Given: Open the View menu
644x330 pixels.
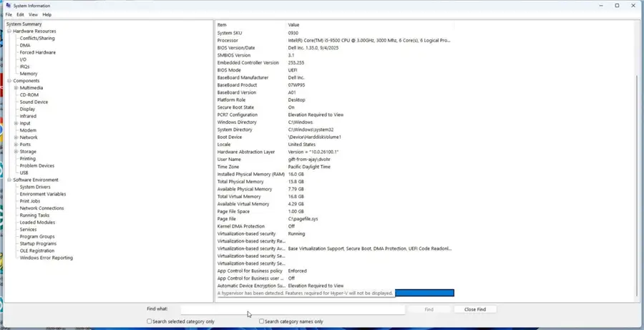Looking at the screenshot, I should point(33,14).
